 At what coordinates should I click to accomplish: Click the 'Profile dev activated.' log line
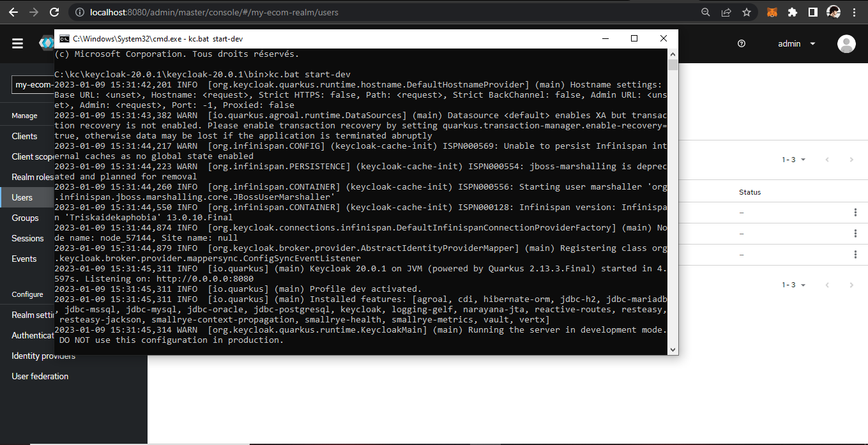238,289
